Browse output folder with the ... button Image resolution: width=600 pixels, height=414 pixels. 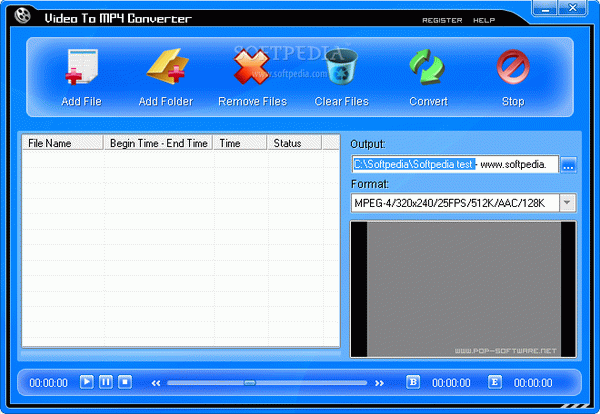(568, 165)
